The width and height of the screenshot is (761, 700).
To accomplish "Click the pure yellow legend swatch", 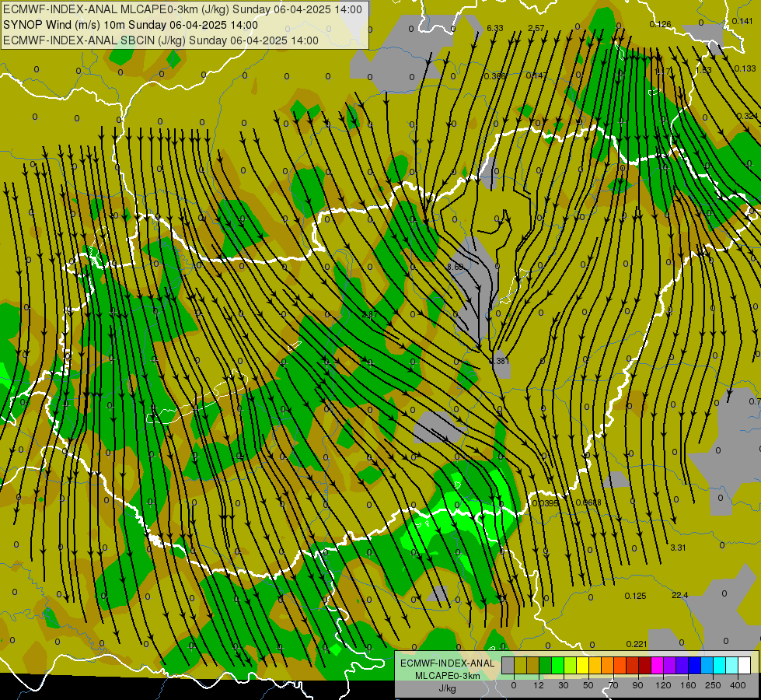I will (583, 666).
